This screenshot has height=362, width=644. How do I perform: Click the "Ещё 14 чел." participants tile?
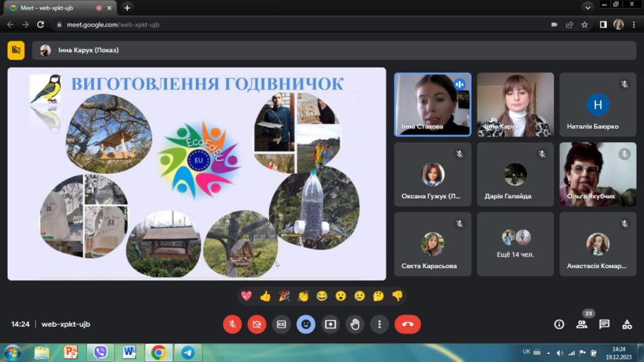click(x=516, y=244)
